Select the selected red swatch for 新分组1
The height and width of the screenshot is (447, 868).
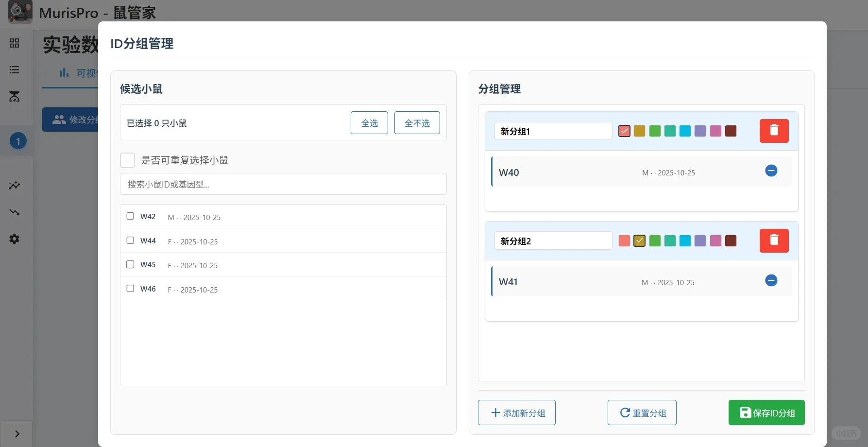(624, 131)
